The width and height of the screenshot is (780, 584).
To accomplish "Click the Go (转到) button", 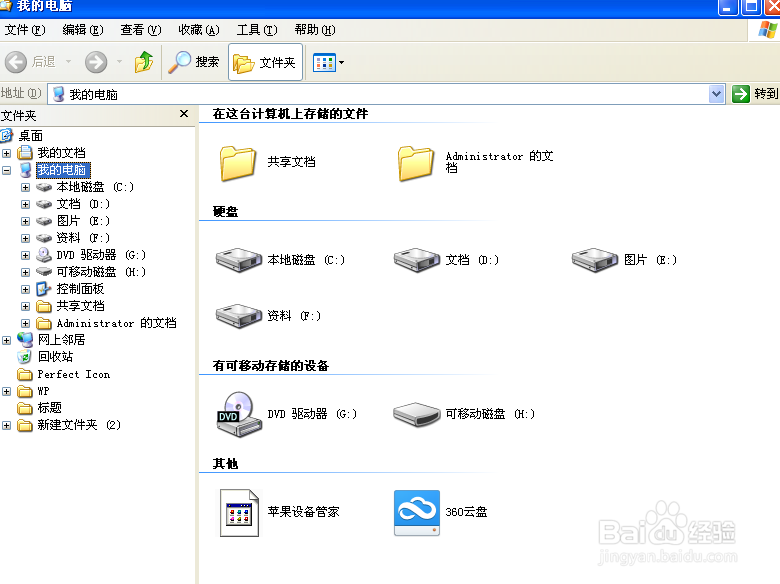I will [755, 94].
